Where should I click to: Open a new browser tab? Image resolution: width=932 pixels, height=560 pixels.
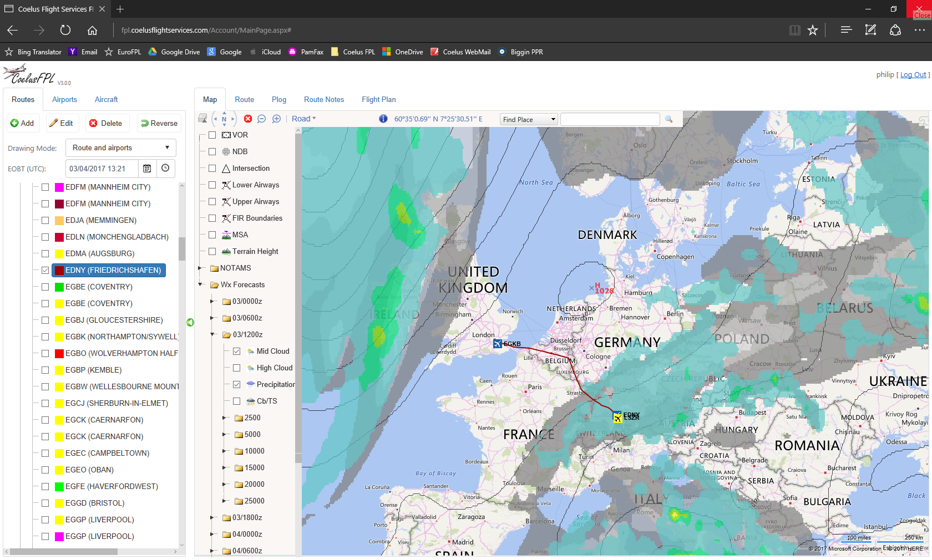point(120,9)
